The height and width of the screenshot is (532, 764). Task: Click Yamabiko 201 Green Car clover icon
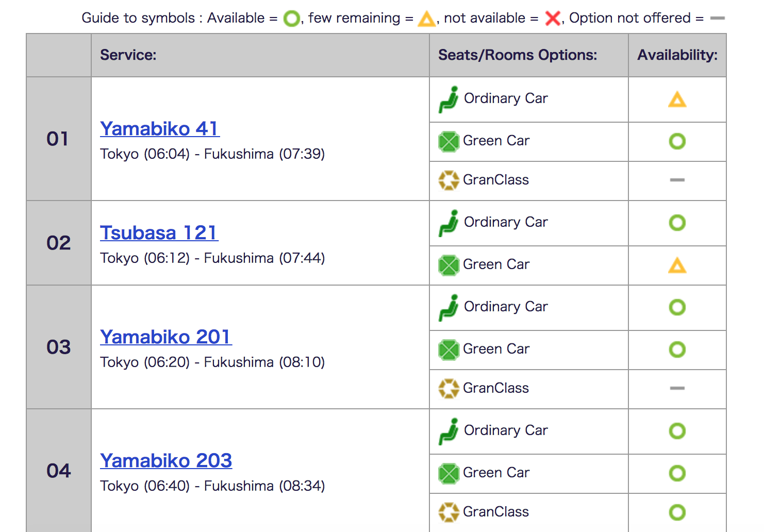coord(449,350)
